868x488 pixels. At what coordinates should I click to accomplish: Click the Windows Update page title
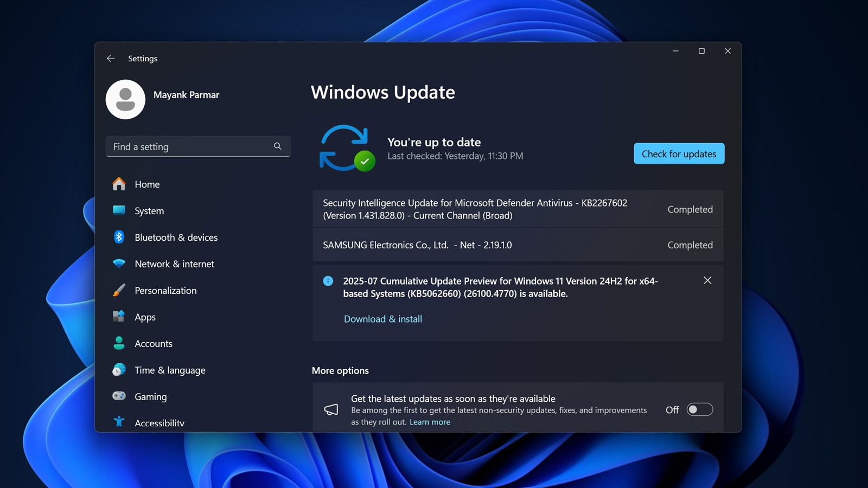[x=383, y=92]
